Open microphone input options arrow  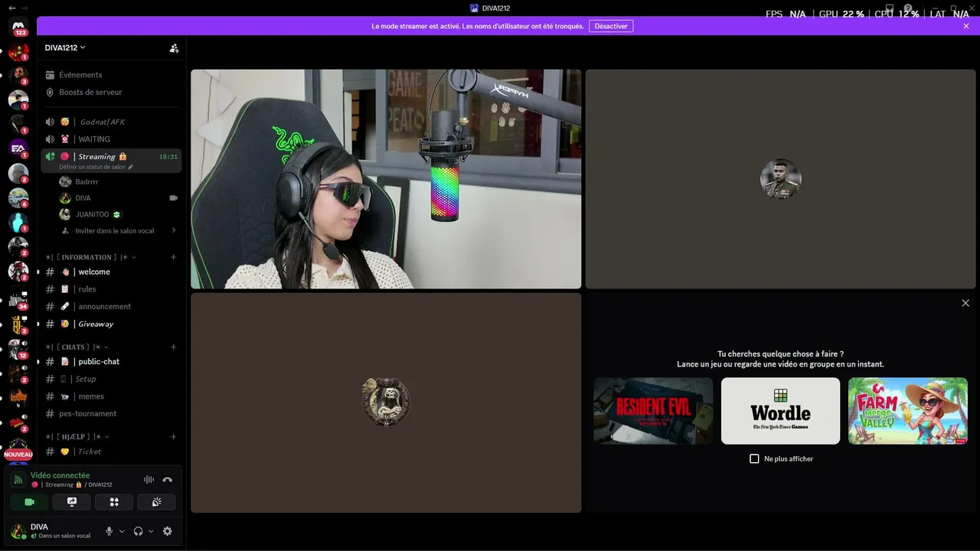click(x=122, y=531)
